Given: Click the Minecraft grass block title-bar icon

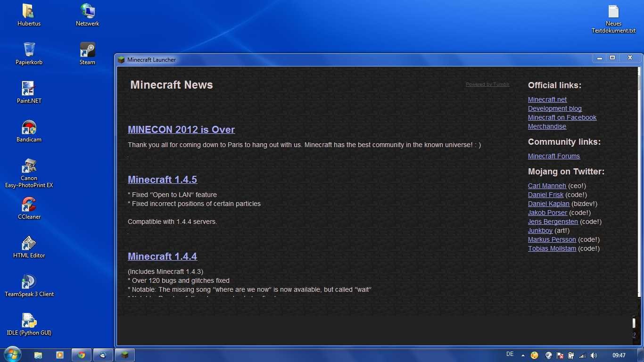Looking at the screenshot, I should [121, 60].
